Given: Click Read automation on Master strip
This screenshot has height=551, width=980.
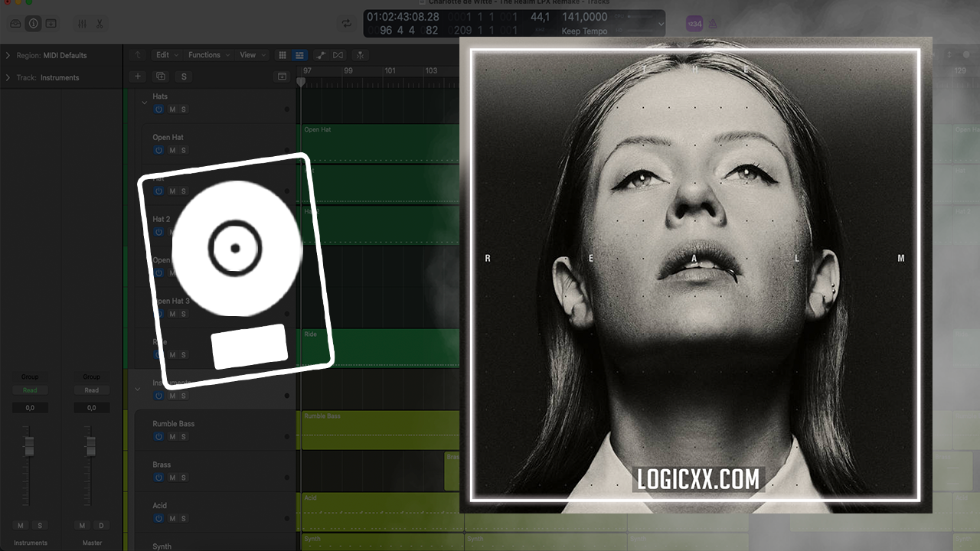Looking at the screenshot, I should click(91, 390).
